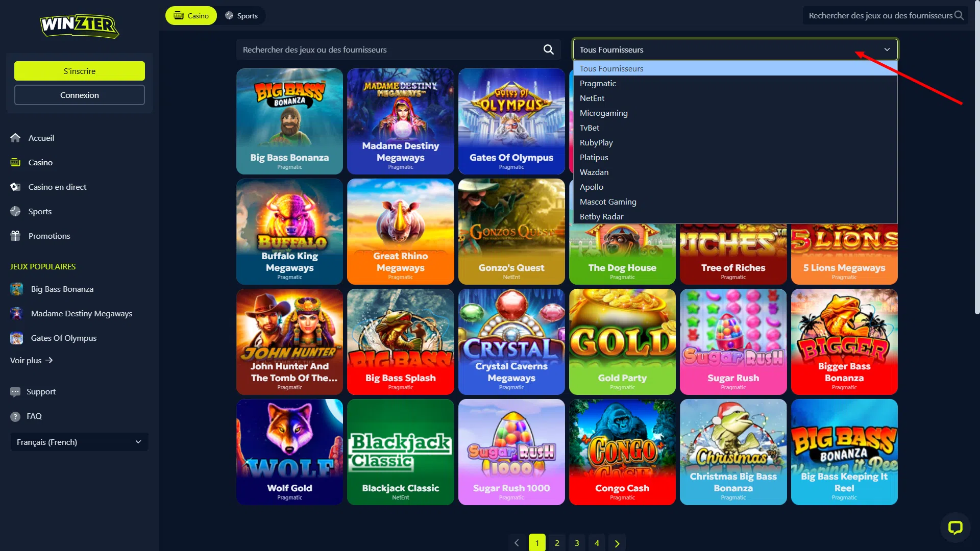Screen dimensions: 980x551
Task: Select NetEnt from provider list
Action: [736, 98]
